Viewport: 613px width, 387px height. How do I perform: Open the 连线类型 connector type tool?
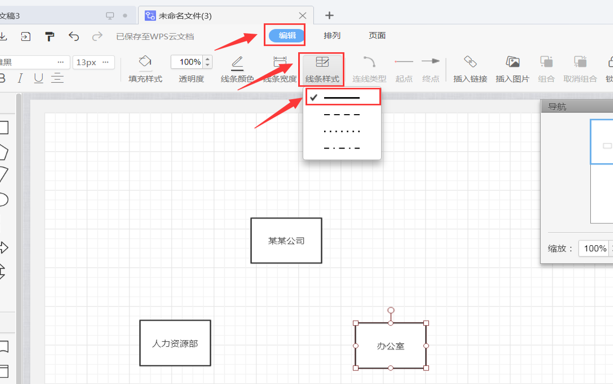tap(369, 69)
